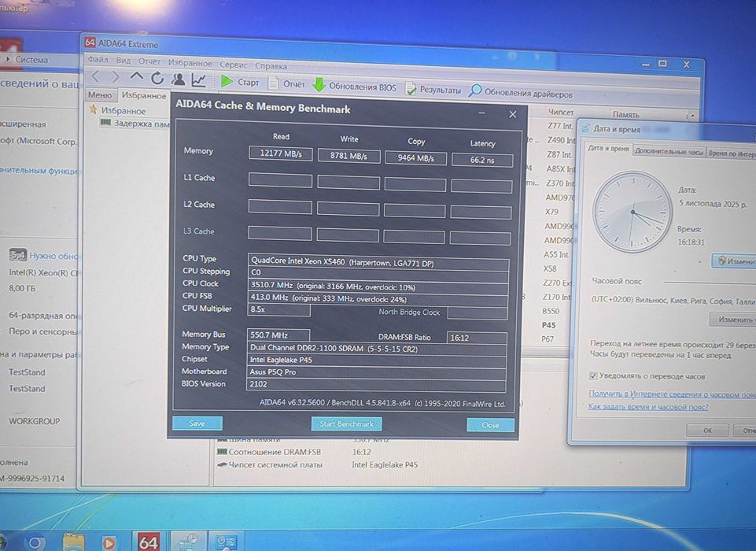The image size is (756, 551).
Task: Open link Как задать время и часовой пояс
Action: [x=648, y=407]
